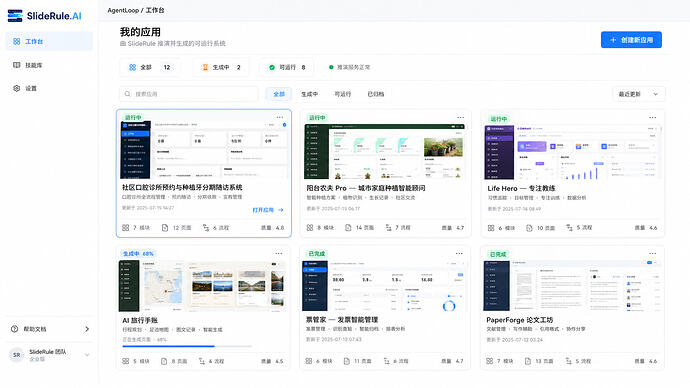Select the 可运行 filter tab
The image size is (690, 388).
coord(342,94)
